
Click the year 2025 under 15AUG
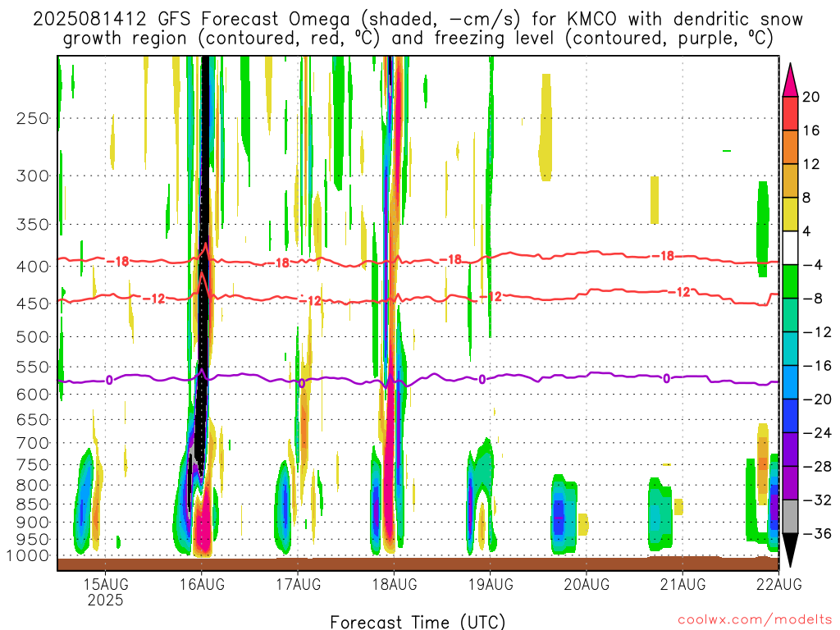pos(106,600)
